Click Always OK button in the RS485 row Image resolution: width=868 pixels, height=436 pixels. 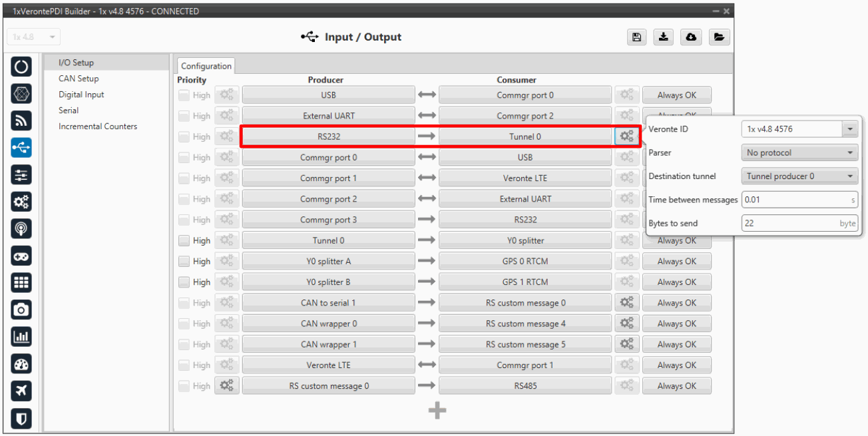click(676, 386)
